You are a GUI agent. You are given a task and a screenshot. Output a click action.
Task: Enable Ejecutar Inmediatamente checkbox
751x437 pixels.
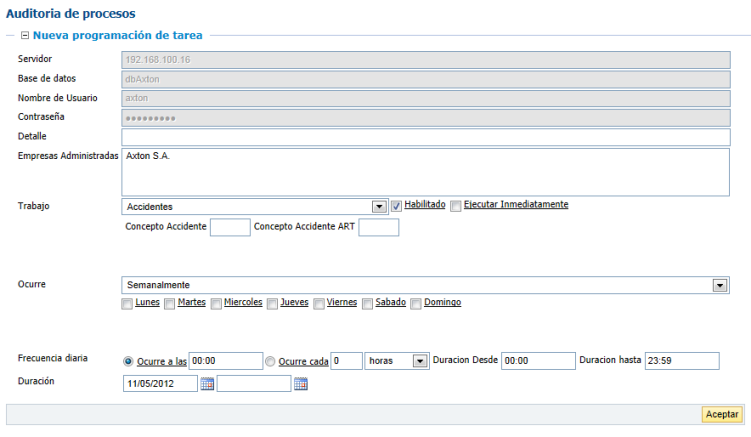(x=456, y=205)
